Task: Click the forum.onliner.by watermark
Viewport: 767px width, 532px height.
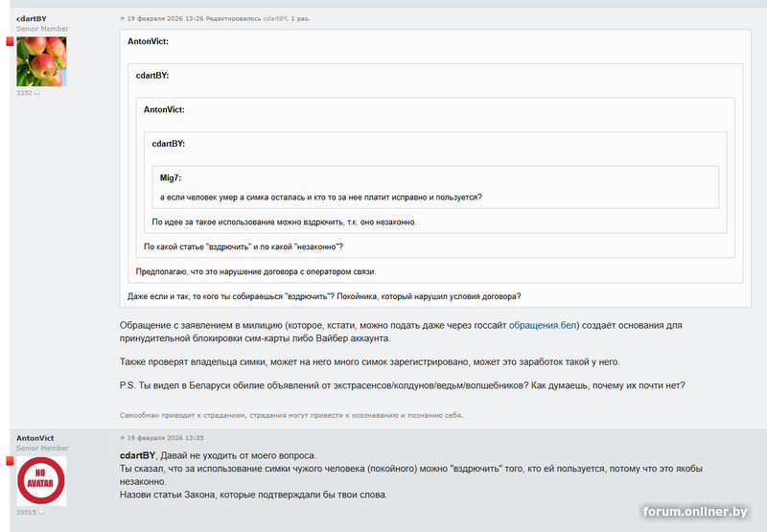Action: [695, 513]
